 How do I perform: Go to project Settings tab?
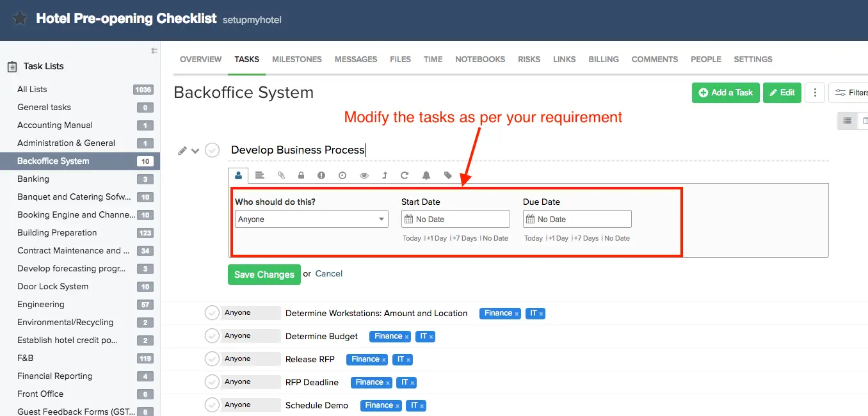[x=753, y=59]
